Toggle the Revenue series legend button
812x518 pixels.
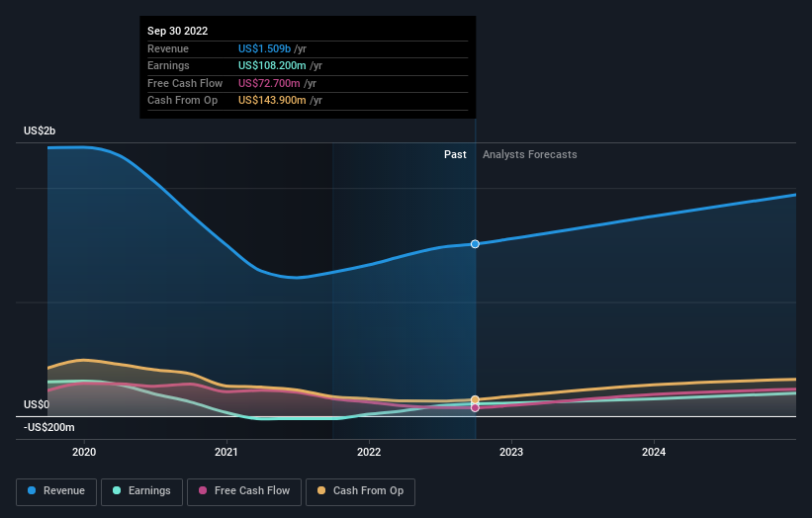click(x=56, y=491)
